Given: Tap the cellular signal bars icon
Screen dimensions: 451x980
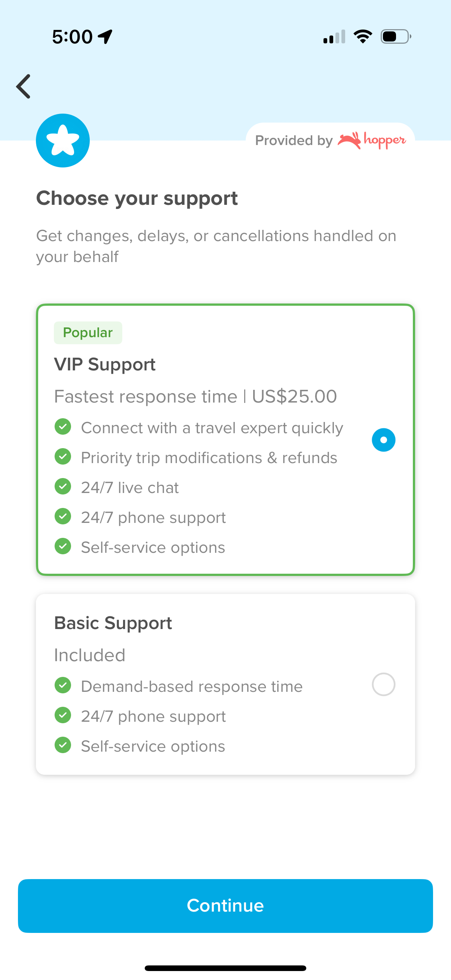Looking at the screenshot, I should click(334, 37).
